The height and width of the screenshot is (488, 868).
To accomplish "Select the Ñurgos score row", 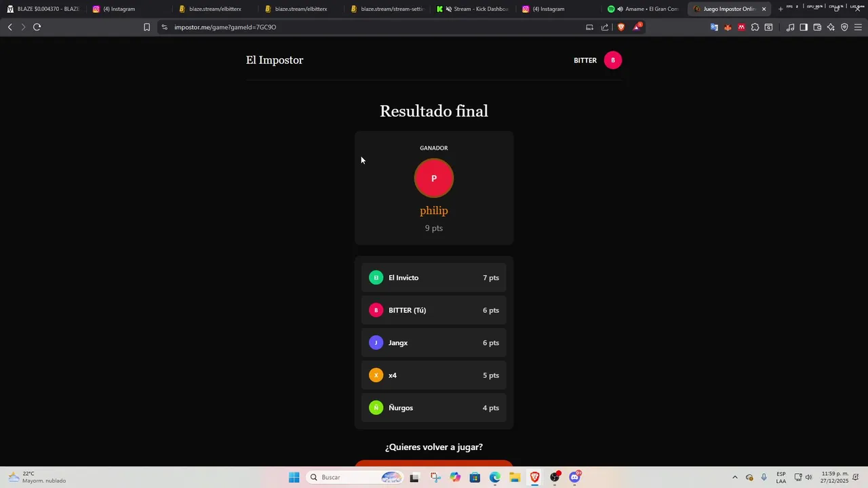I will 434,408.
